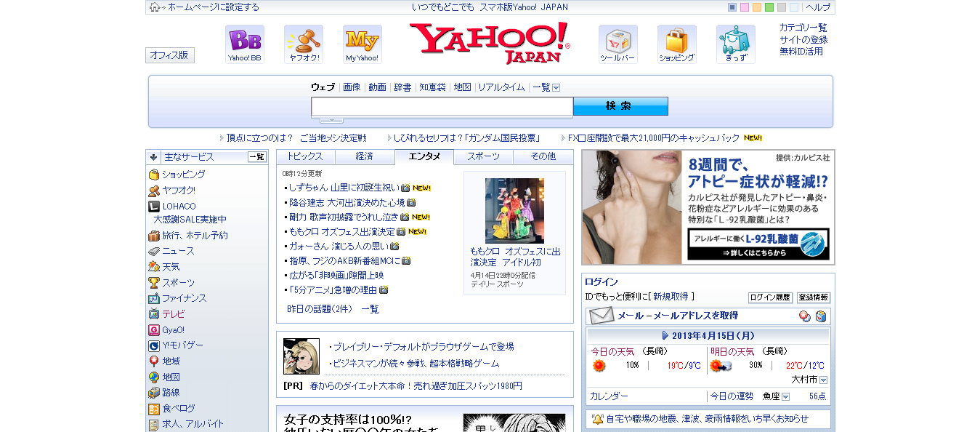This screenshot has width=980, height=432.
Task: Click into the web search input field
Action: pos(442,107)
